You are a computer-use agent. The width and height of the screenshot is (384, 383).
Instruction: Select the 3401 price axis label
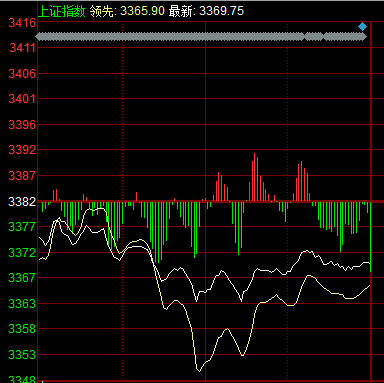(22, 99)
